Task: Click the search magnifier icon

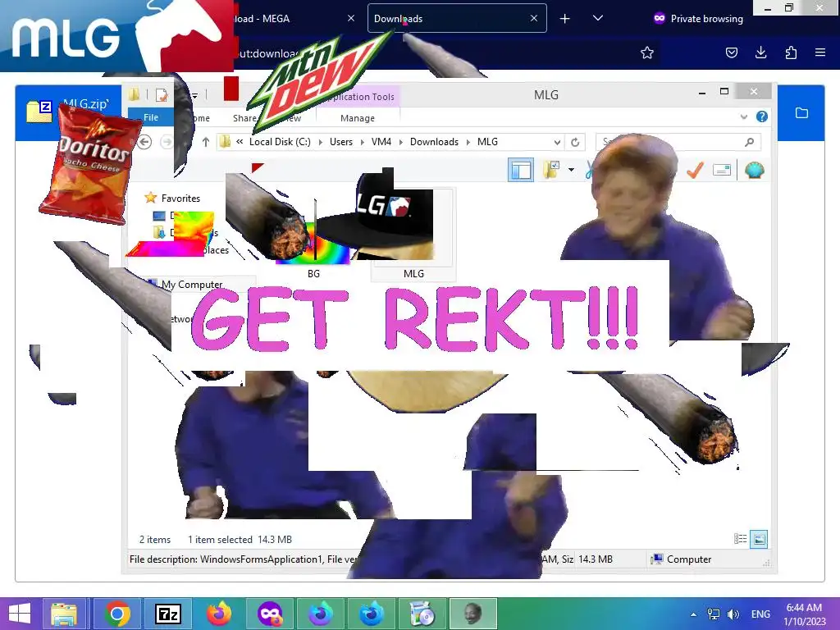Action: coord(750,142)
